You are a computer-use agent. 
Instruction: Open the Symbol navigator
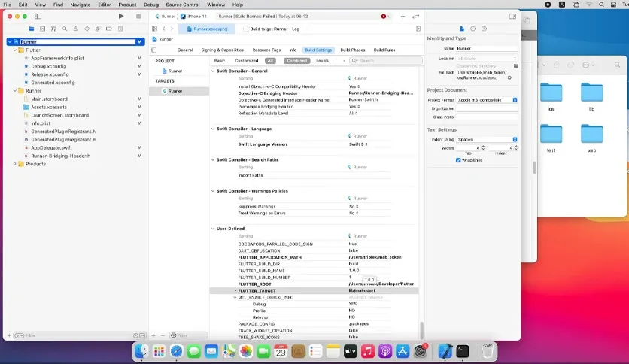pos(53,29)
